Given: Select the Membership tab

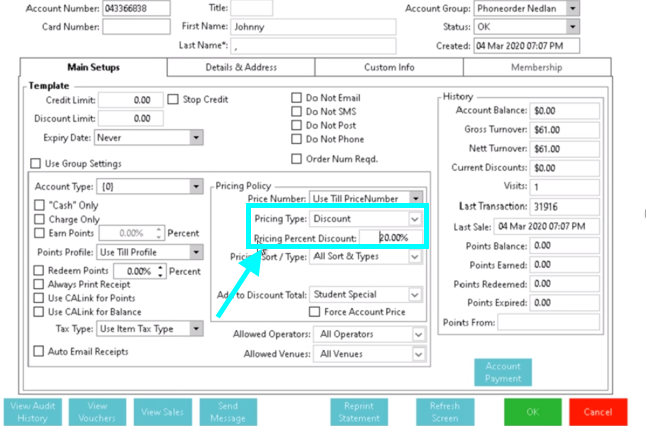Looking at the screenshot, I should pyautogui.click(x=536, y=67).
